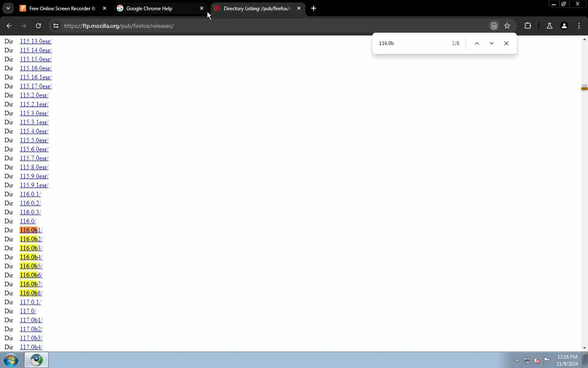Viewport: 588px width, 368px height.
Task: Open the 115.15.0esr/ directory link
Action: point(36,59)
